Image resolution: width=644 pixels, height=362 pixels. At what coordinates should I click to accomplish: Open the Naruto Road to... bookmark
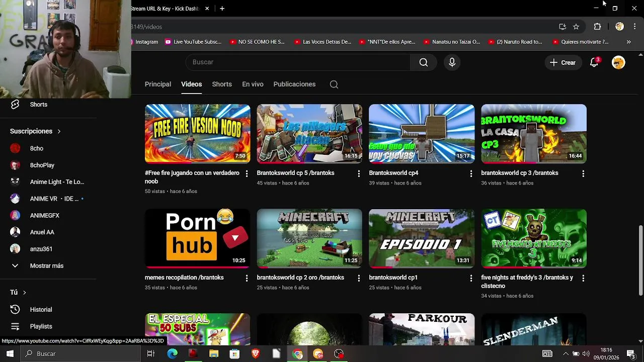coord(515,42)
